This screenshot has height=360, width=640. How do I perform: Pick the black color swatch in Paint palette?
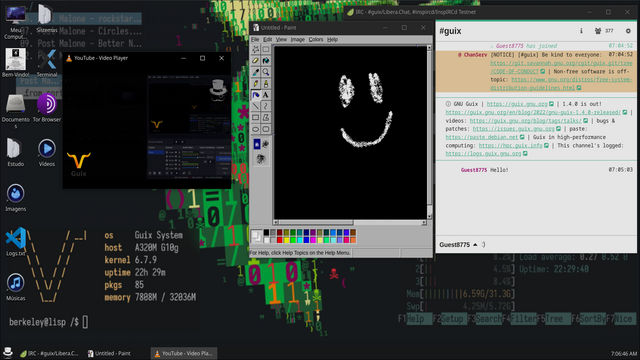[x=266, y=233]
